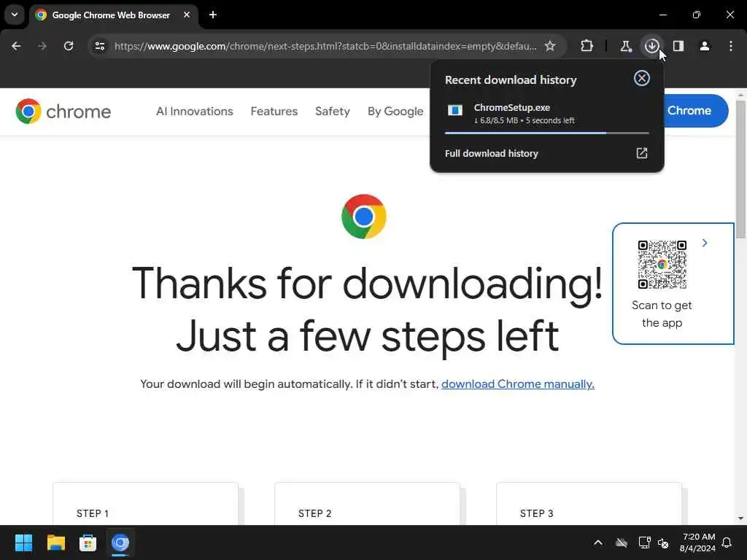Image resolution: width=747 pixels, height=560 pixels.
Task: Click the cloud sync off tray icon
Action: (622, 542)
